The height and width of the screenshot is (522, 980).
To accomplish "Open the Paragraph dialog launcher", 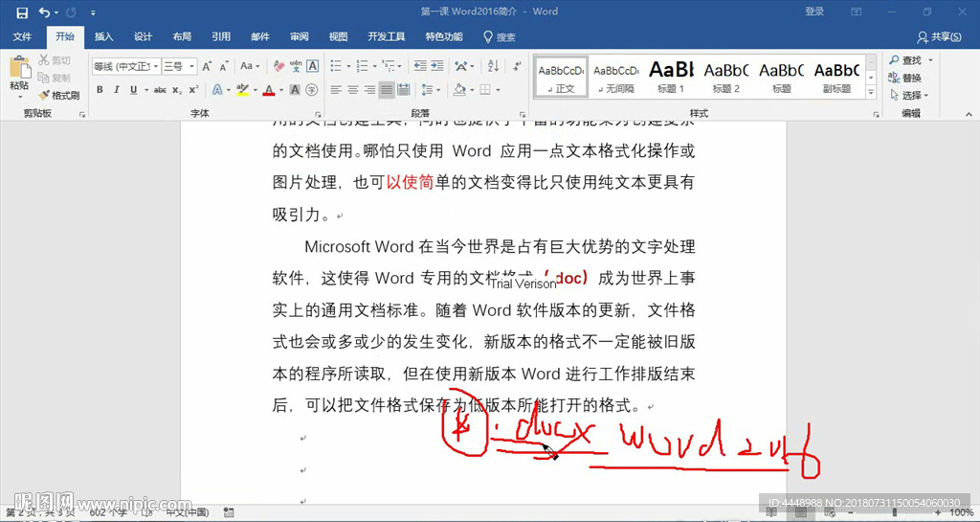I will (x=524, y=114).
